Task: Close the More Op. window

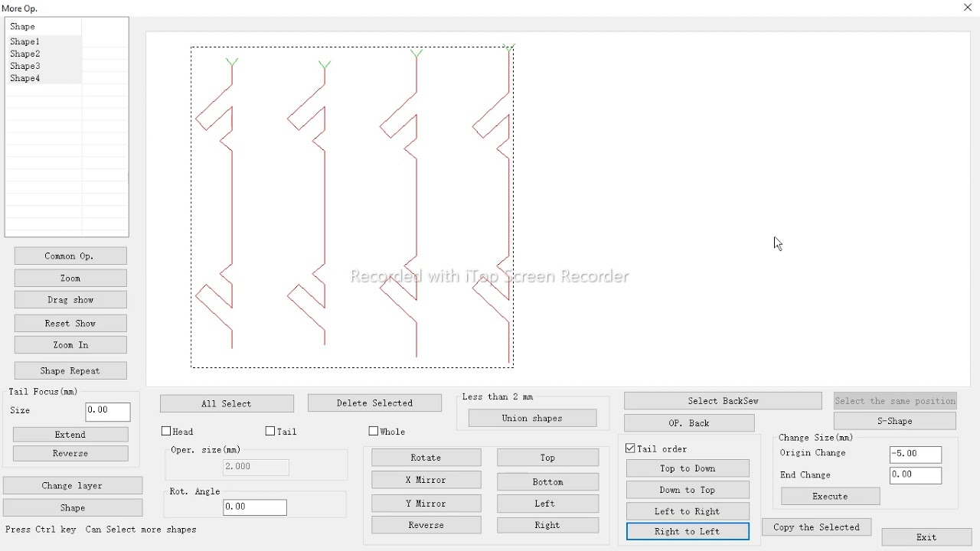Action: [x=968, y=8]
